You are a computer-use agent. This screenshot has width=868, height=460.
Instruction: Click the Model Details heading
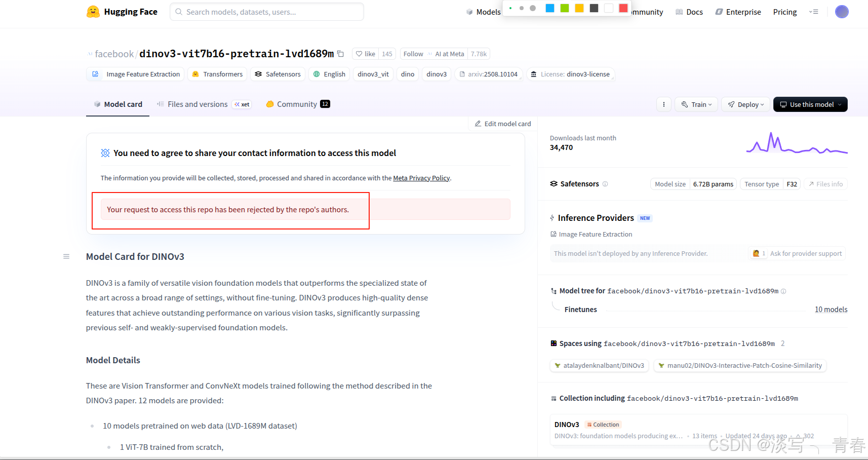(113, 360)
